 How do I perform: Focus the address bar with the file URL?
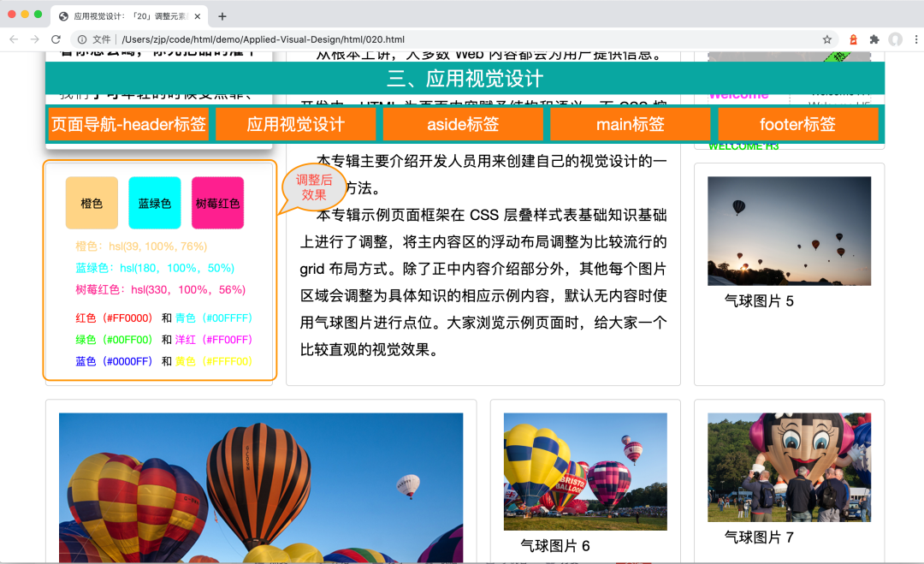click(x=263, y=39)
